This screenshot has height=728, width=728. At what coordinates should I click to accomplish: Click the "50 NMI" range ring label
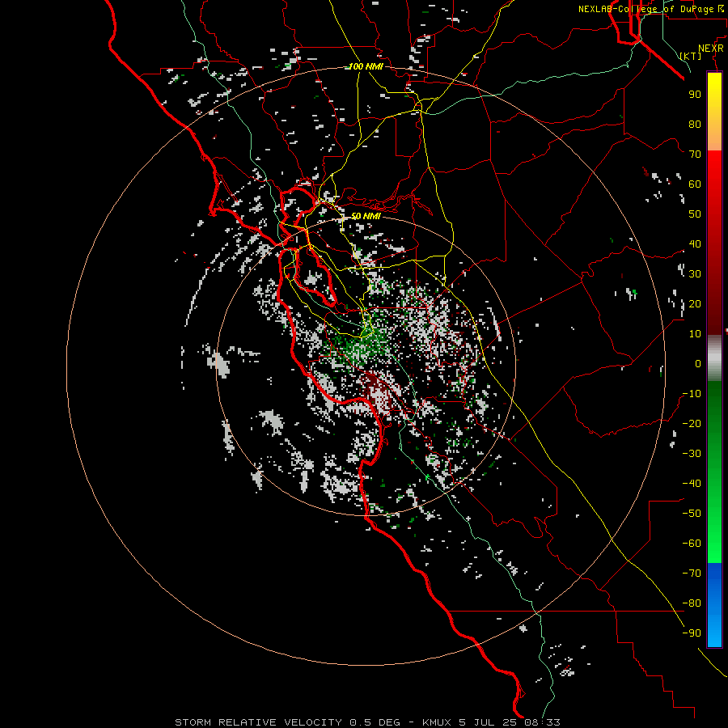click(366, 216)
